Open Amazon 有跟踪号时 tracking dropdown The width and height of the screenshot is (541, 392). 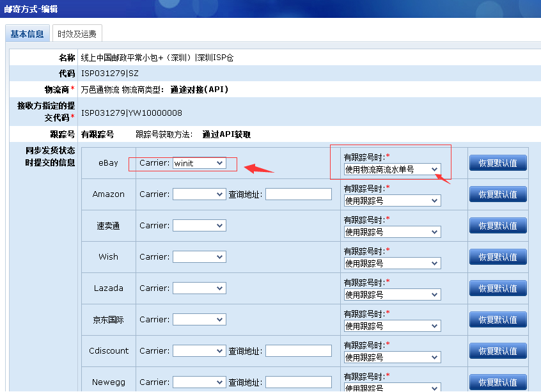pos(392,201)
